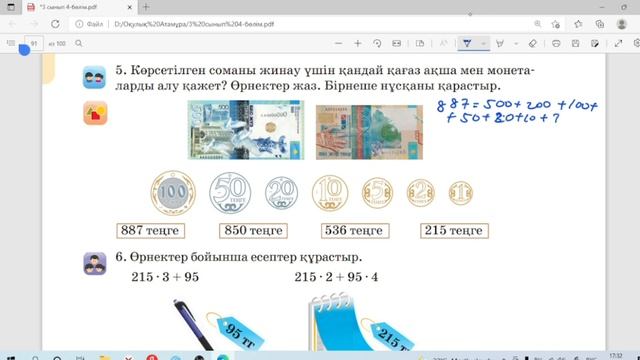
Task: Select the Highlight tool
Action: pos(500,43)
